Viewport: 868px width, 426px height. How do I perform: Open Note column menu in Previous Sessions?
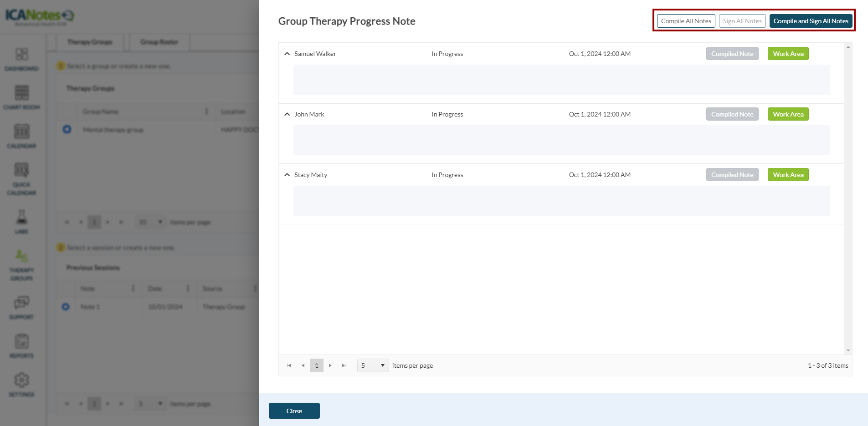133,289
